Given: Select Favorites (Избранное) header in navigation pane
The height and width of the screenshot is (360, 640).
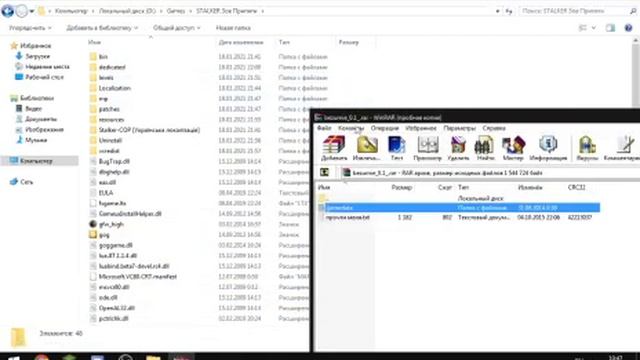Looking at the screenshot, I should point(31,46).
